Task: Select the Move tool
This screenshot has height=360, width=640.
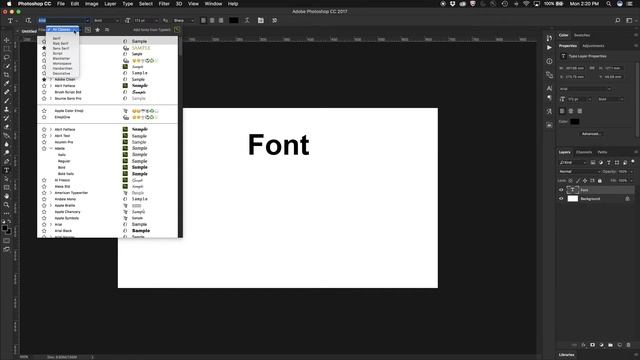Action: 7,40
